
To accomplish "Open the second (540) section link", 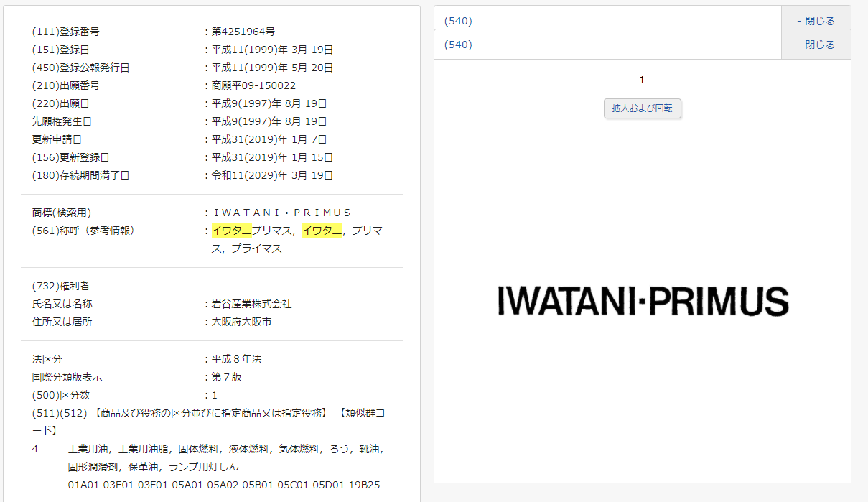I will click(x=457, y=44).
